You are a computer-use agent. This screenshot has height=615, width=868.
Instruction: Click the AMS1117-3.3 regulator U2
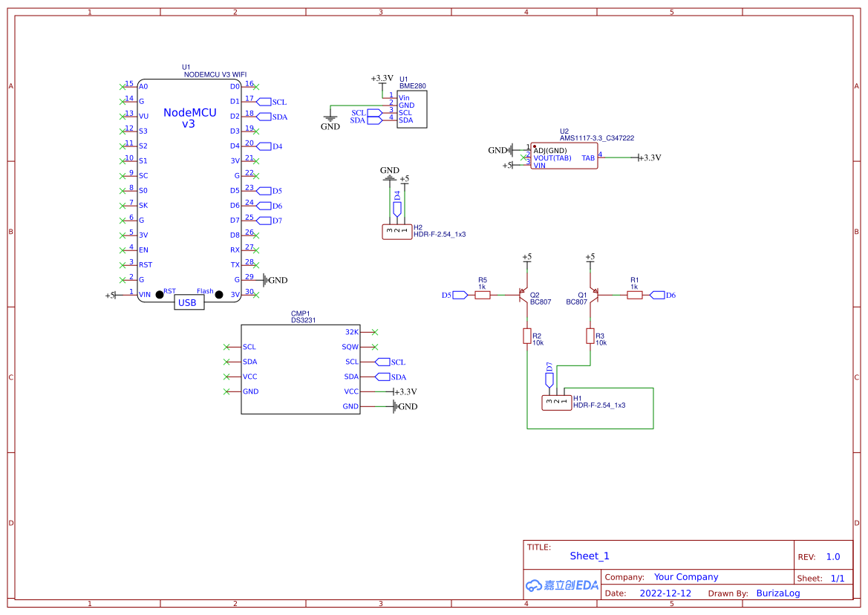click(x=564, y=156)
